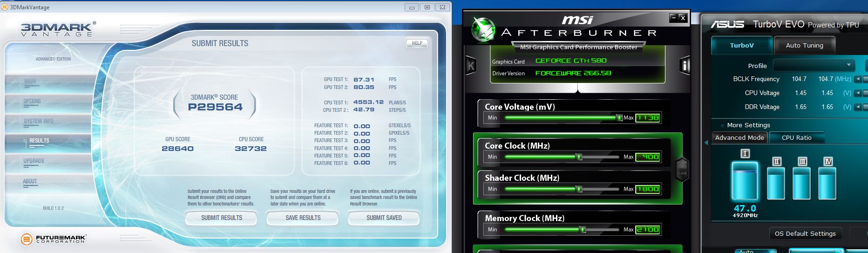This screenshot has width=868, height=253.
Task: Switch to the TurboV tab
Action: (741, 45)
